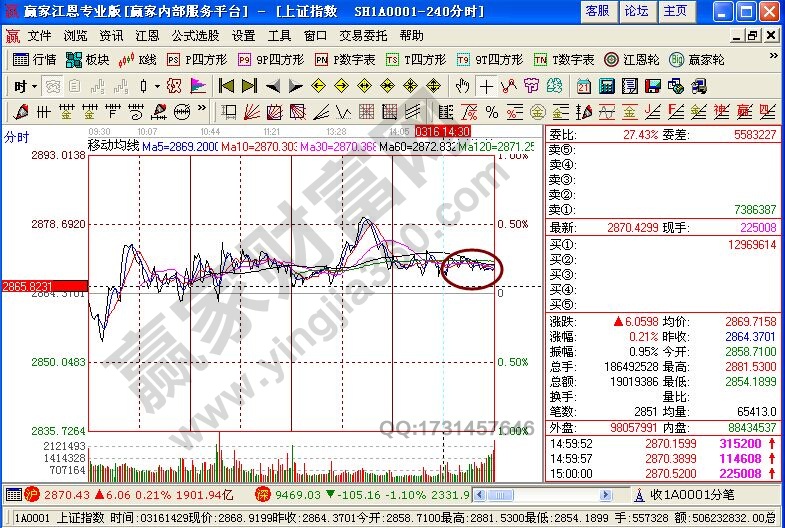The width and height of the screenshot is (785, 528).
Task: Select the P四方形 square tool
Action: click(196, 59)
